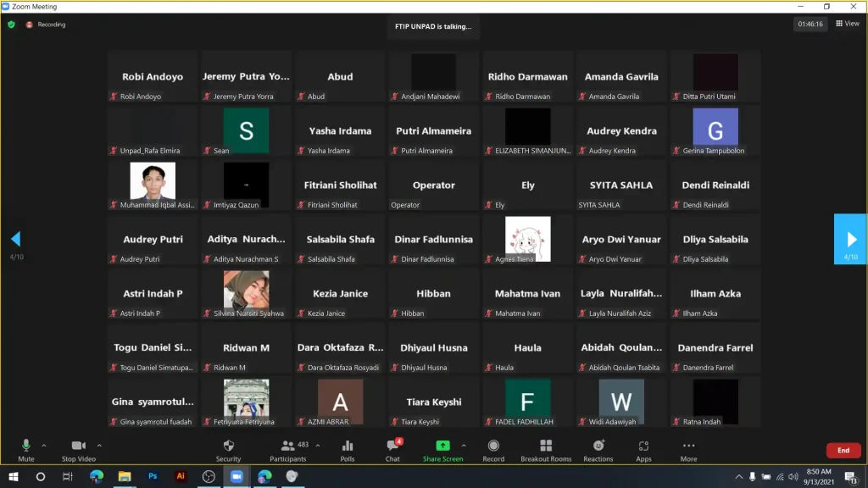
Task: Click the meeting timer 01:46:16
Action: pos(810,24)
